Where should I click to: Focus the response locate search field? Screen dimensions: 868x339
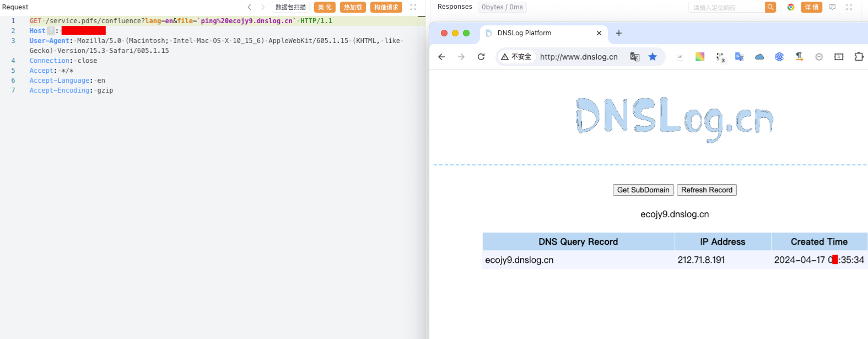726,7
